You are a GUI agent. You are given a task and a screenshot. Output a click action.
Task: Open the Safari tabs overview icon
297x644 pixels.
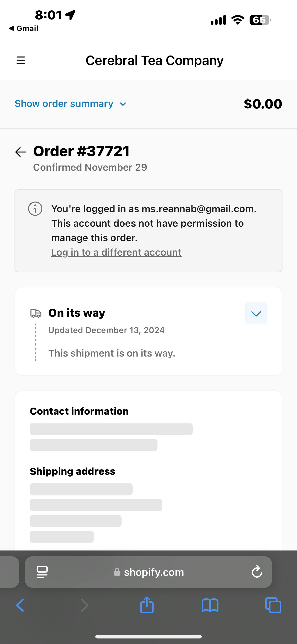pyautogui.click(x=273, y=605)
